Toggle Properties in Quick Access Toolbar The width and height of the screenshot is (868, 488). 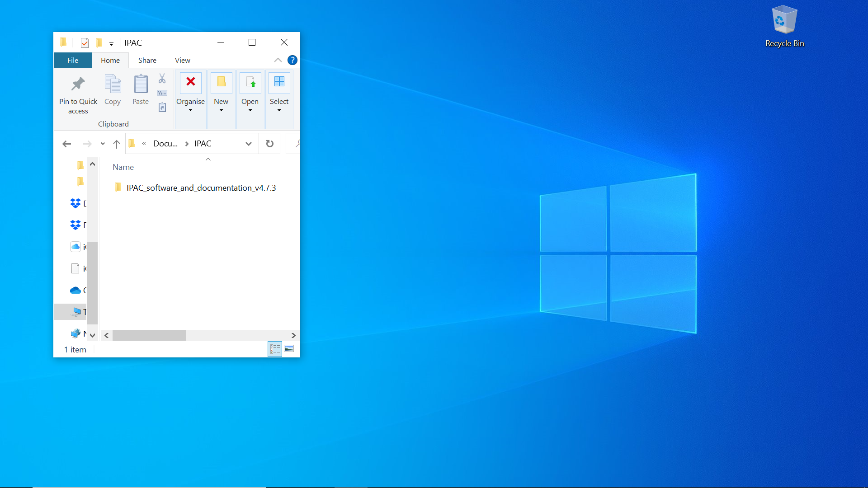85,43
